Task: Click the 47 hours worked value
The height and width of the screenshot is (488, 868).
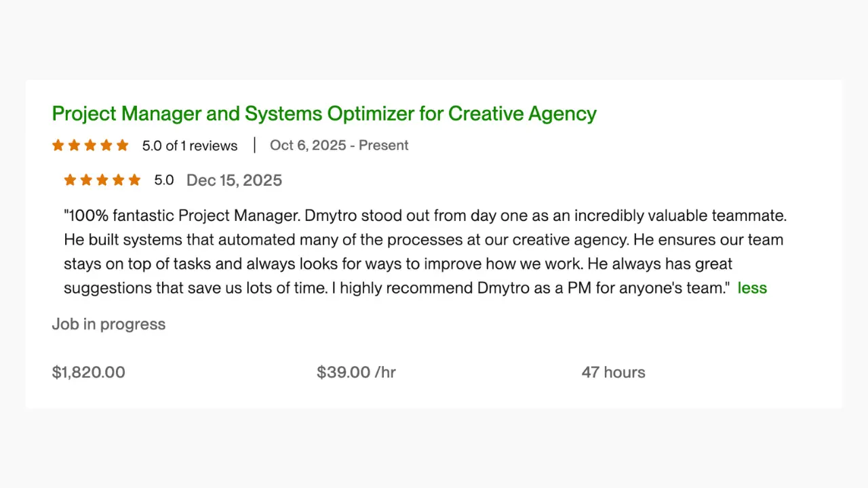Action: pyautogui.click(x=613, y=372)
